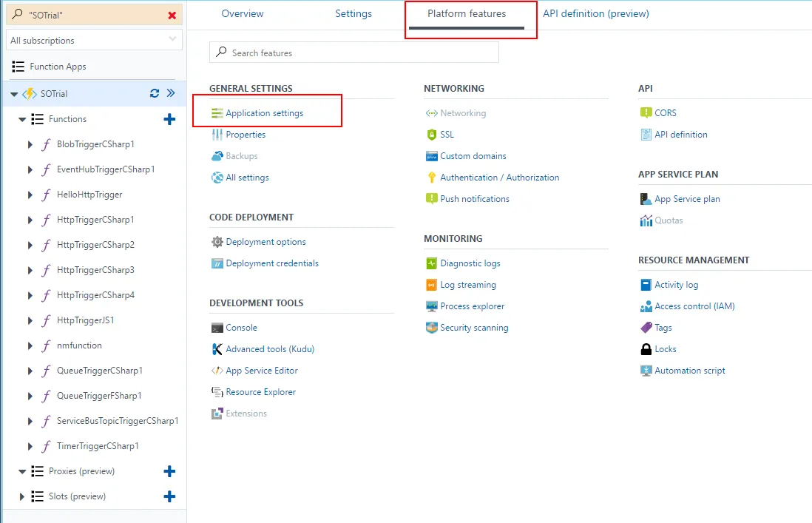
Task: Click the SSL shield icon
Action: [x=431, y=135]
